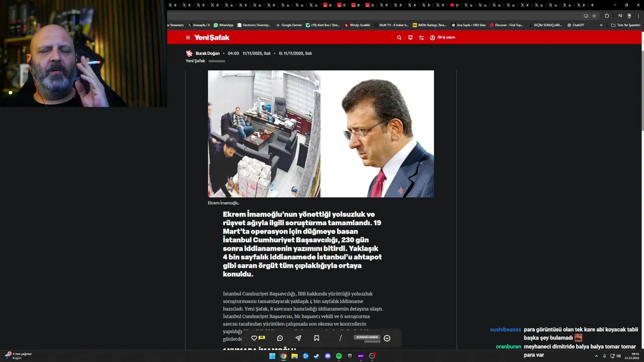Click the Yeni Şafak source label under author
The height and width of the screenshot is (362, 644).
click(x=195, y=61)
